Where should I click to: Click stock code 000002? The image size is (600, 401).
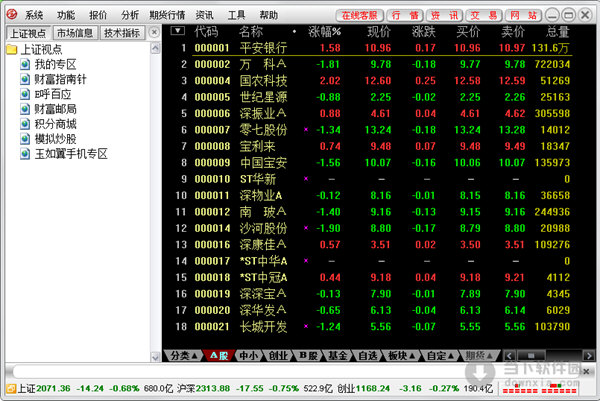[x=212, y=64]
